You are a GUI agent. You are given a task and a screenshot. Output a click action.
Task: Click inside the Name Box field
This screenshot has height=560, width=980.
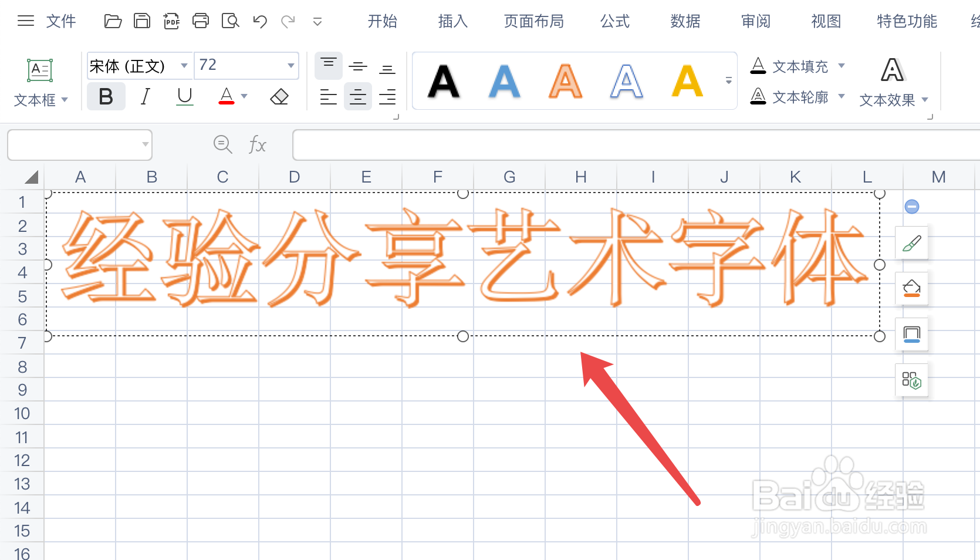pyautogui.click(x=76, y=145)
